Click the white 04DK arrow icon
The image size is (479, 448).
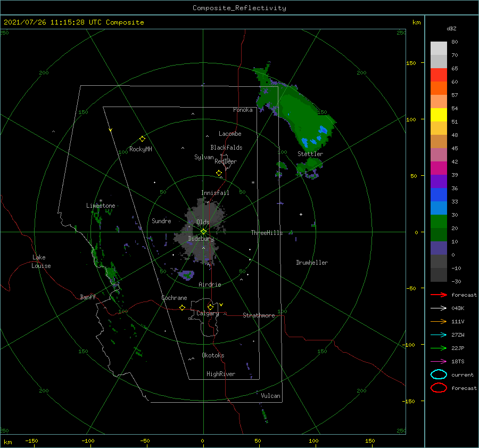(439, 308)
